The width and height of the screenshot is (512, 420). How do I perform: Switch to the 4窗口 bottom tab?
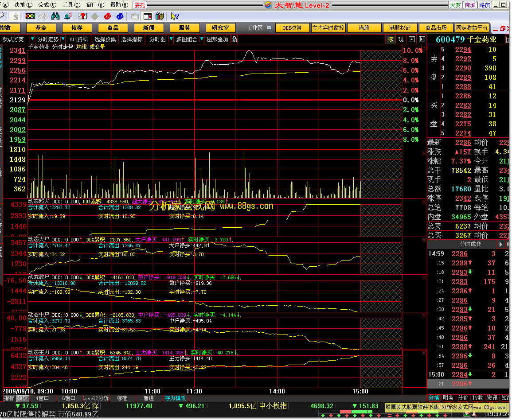coord(42,398)
